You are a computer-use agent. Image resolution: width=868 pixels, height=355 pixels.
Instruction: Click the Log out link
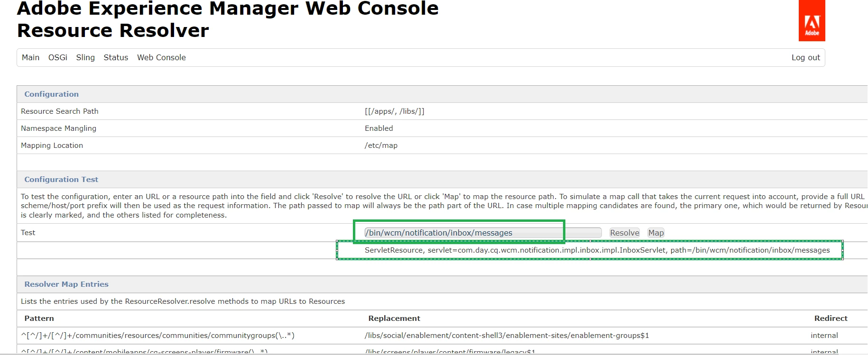(x=805, y=57)
